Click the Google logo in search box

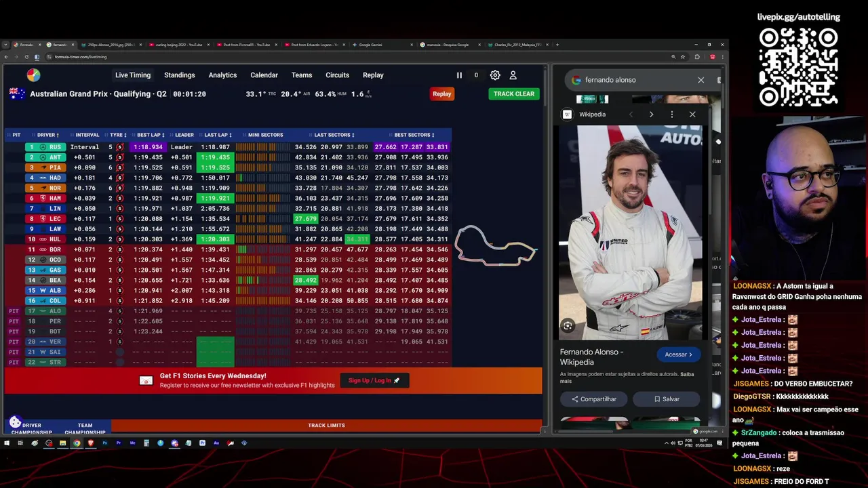tap(576, 80)
